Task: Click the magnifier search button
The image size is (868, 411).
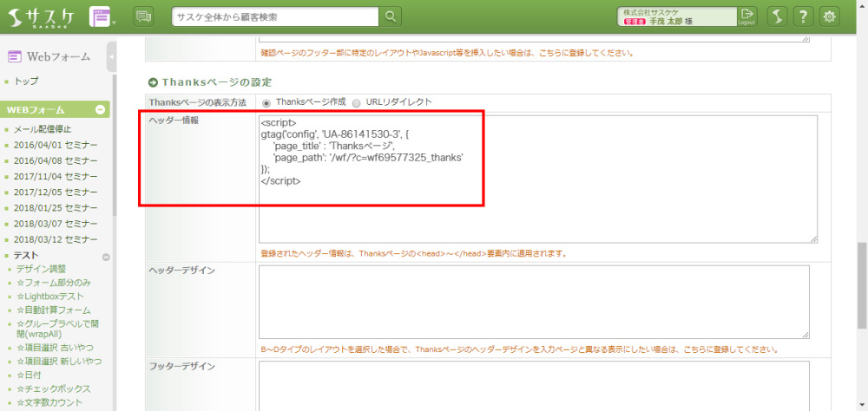Action: (391, 16)
